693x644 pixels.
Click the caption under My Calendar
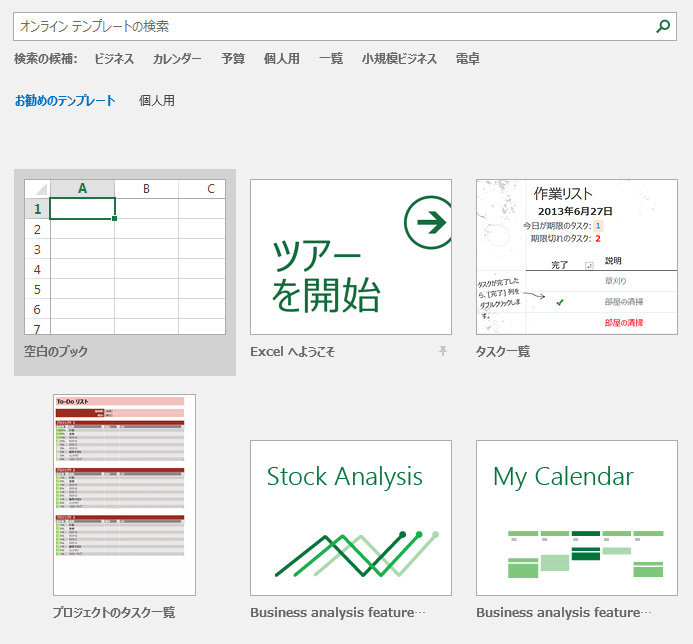tap(564, 612)
